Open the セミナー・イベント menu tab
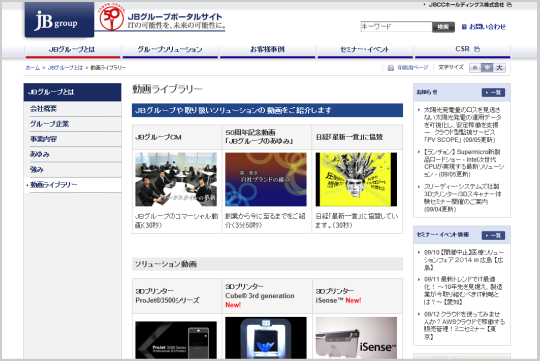540x361 pixels. click(x=365, y=50)
